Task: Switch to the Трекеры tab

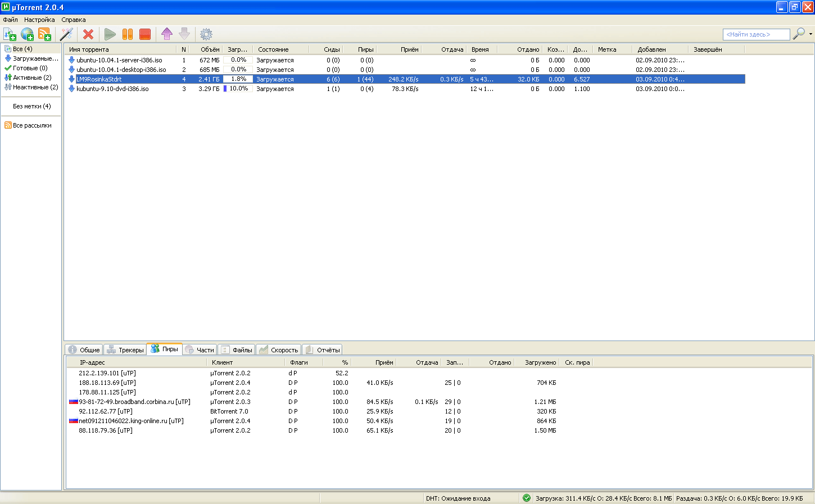Action: pos(126,349)
